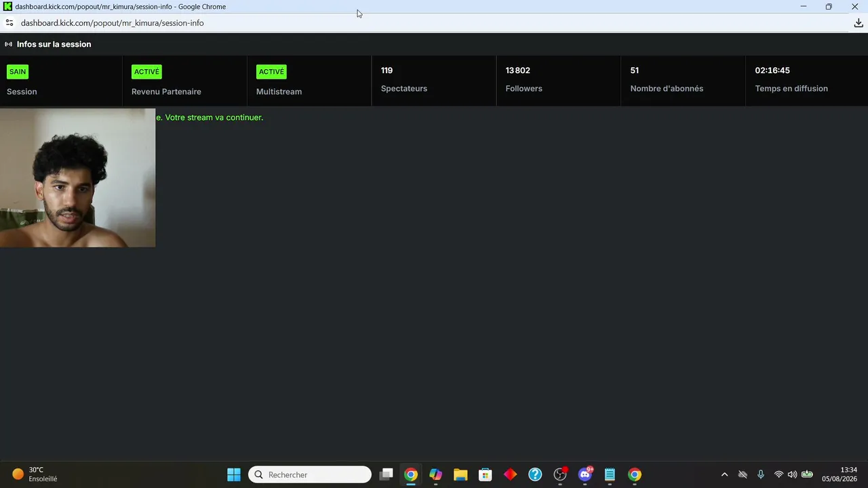The image size is (868, 488).
Task: Click the active Chrome icon beside Task View
Action: click(411, 474)
